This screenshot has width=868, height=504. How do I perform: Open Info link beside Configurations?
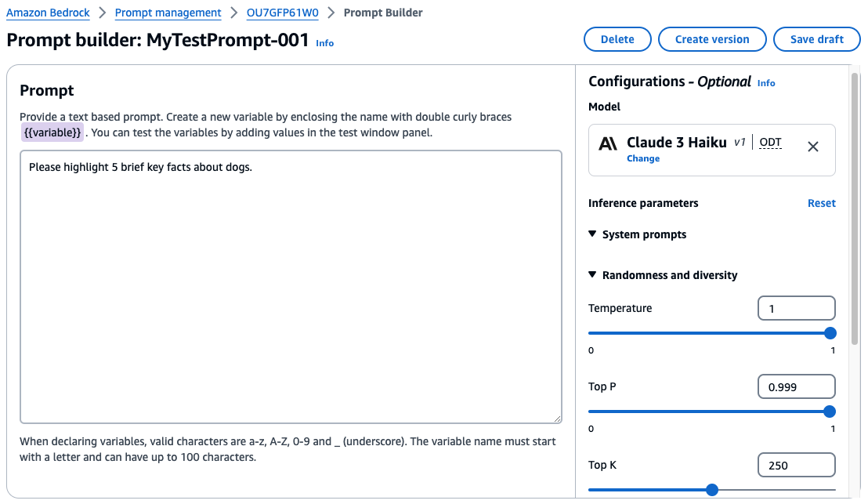(x=766, y=83)
